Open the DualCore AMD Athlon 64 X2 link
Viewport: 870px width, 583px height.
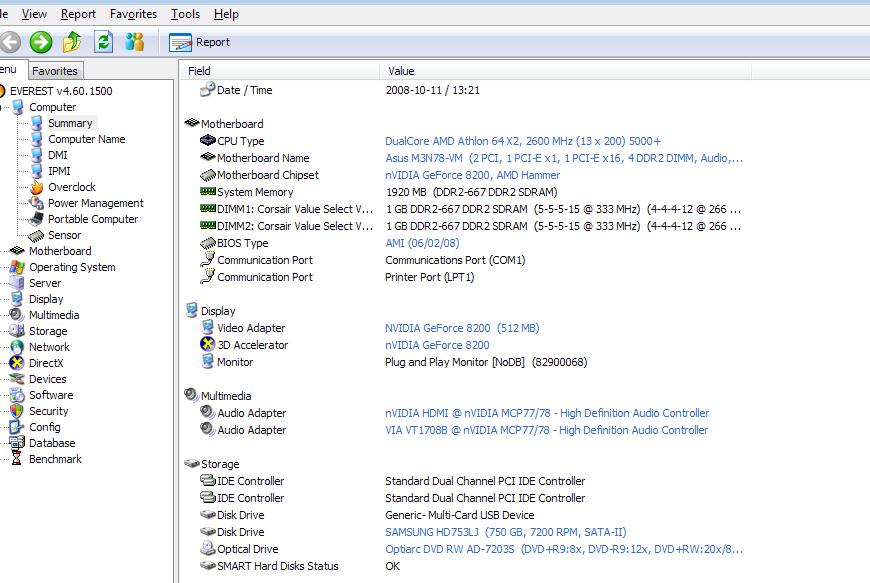tap(523, 141)
